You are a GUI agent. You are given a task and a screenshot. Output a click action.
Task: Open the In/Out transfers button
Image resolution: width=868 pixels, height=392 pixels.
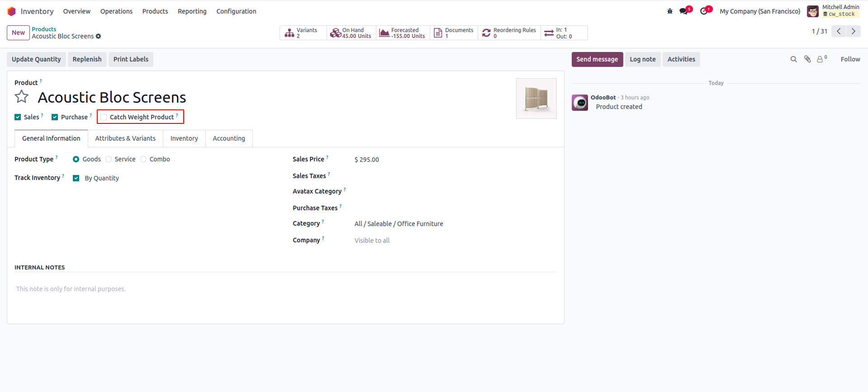click(564, 33)
